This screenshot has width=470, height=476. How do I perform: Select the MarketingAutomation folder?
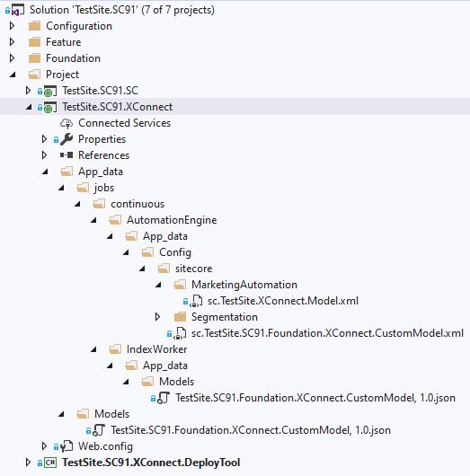[x=244, y=285]
